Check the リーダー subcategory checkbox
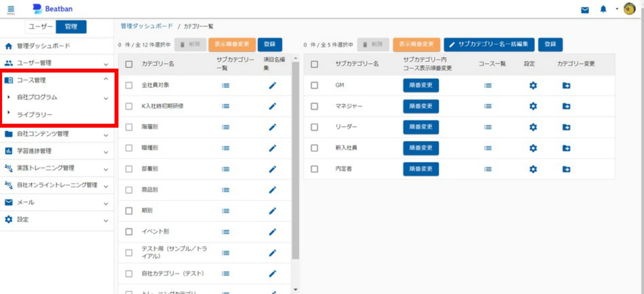Viewport: 644px width, 294px height. (x=314, y=127)
